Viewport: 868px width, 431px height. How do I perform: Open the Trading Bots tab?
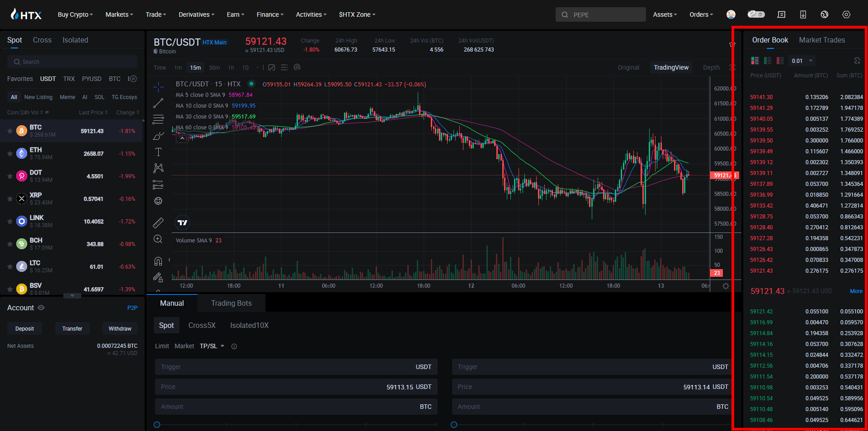[x=231, y=303]
